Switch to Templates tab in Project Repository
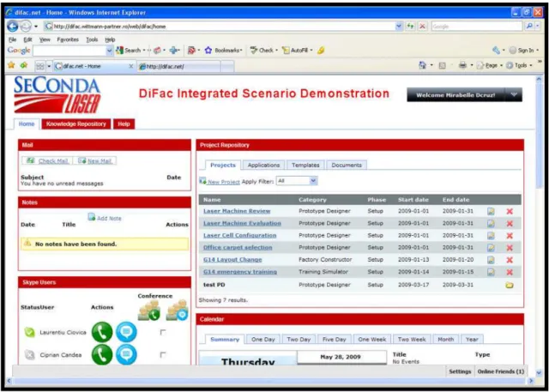Screen dimensions: 549x392 tap(305, 166)
